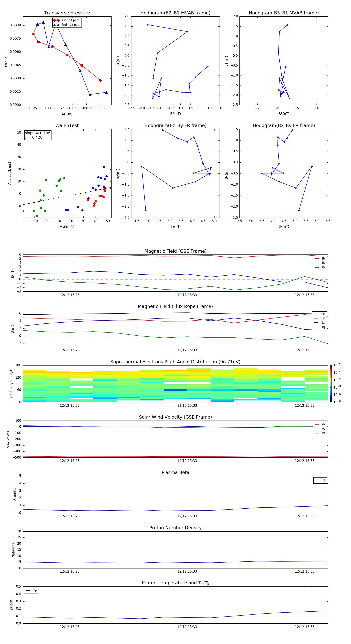Image resolution: width=351 pixels, height=644 pixels.
Task: Select the By' entry in Flux Rope legend
Action: tap(320, 318)
